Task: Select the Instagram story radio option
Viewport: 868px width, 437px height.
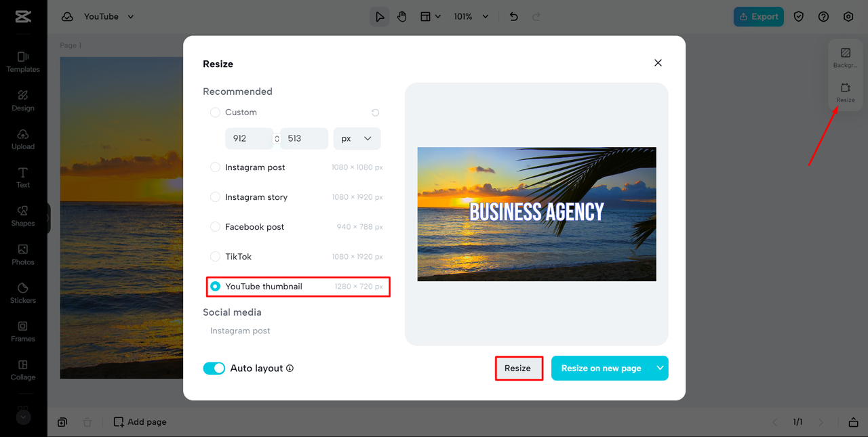Action: [x=215, y=197]
